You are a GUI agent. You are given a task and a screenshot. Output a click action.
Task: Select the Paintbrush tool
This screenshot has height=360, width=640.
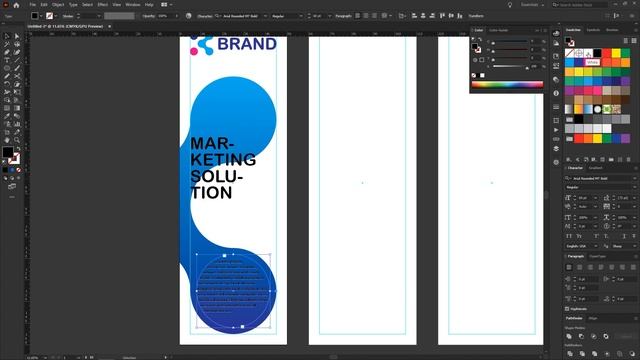tap(17, 68)
